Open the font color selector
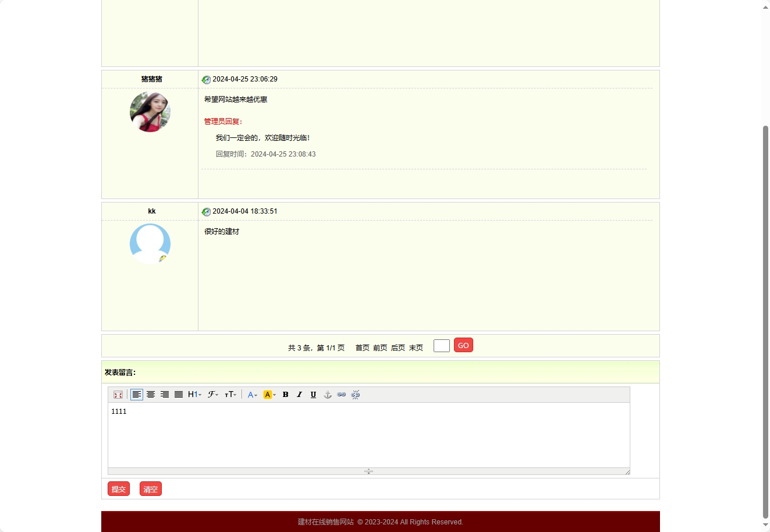The width and height of the screenshot is (770, 532). tap(251, 394)
